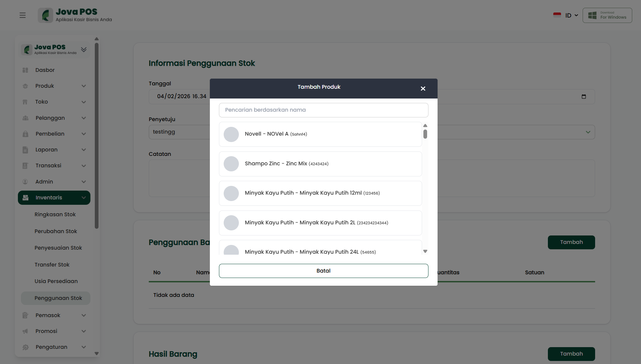Click product list scroll down arrow
Viewport: 641px width, 364px height.
(x=425, y=251)
